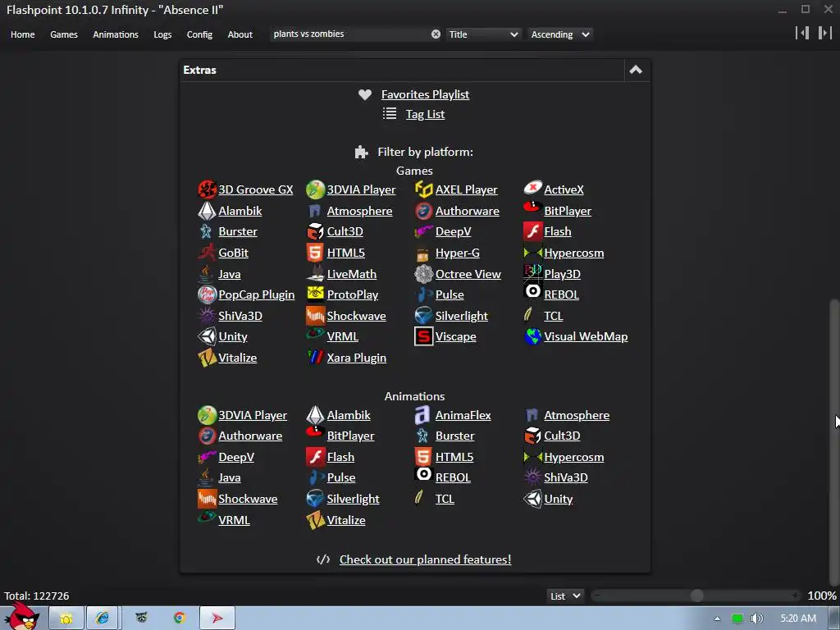Open Internet Explorer from the taskbar
Screen dimensions: 840x630
(103, 618)
